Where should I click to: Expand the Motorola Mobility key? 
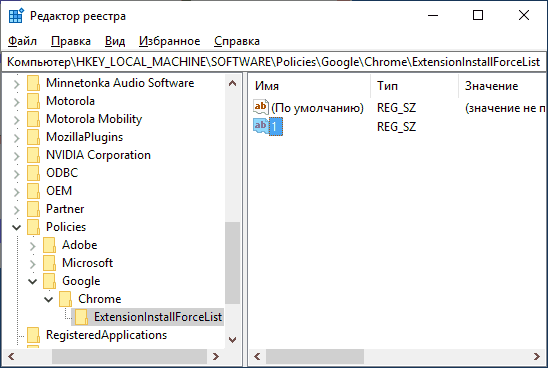[x=16, y=120]
